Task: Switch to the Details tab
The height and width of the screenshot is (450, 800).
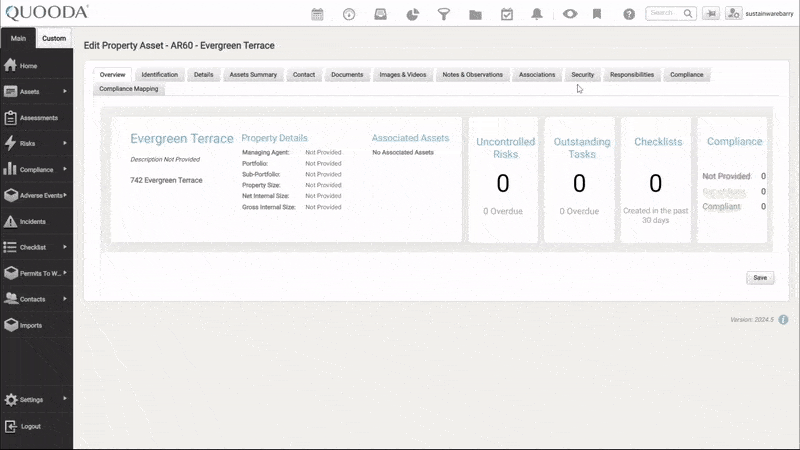Action: tap(204, 74)
